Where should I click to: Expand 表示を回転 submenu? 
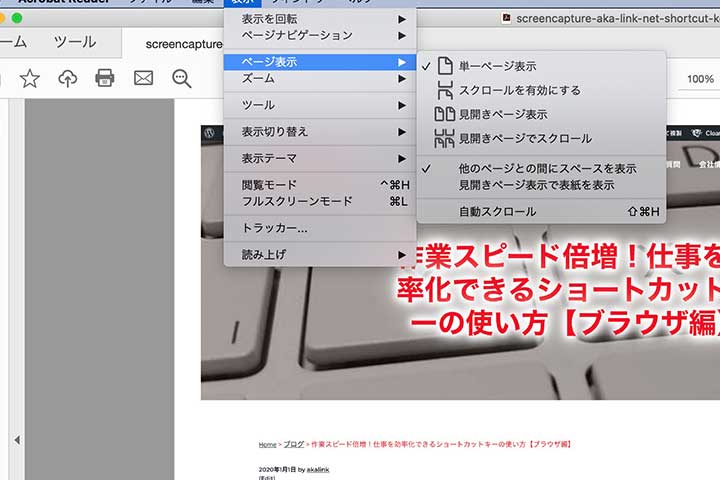coord(320,19)
